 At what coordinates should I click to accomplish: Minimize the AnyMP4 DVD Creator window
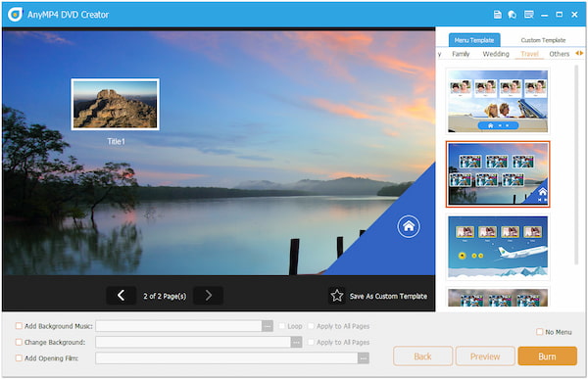coord(545,15)
